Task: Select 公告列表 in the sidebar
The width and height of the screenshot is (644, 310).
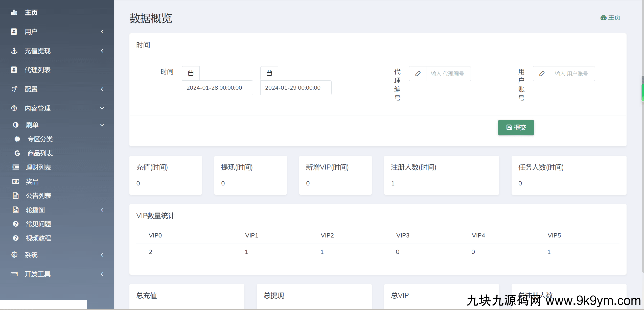Action: click(x=38, y=196)
